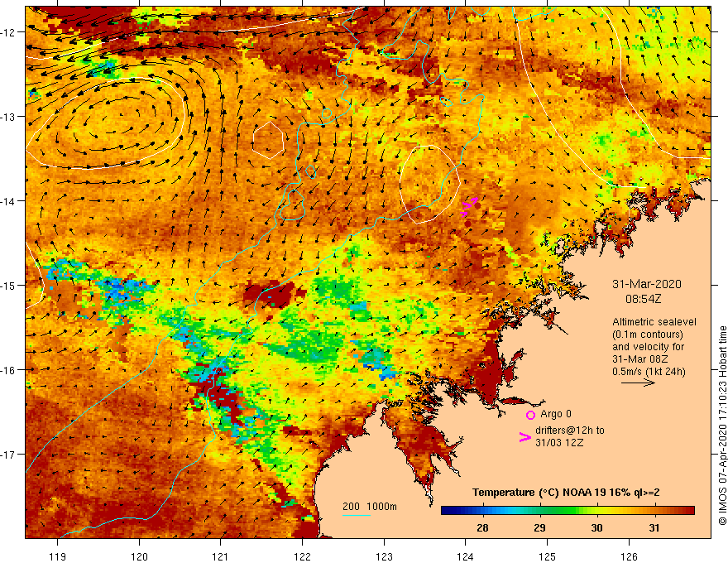Image resolution: width=728 pixels, height=563 pixels.
Task: Click the IMOS copyright timestamp text
Action: pyautogui.click(x=722, y=426)
